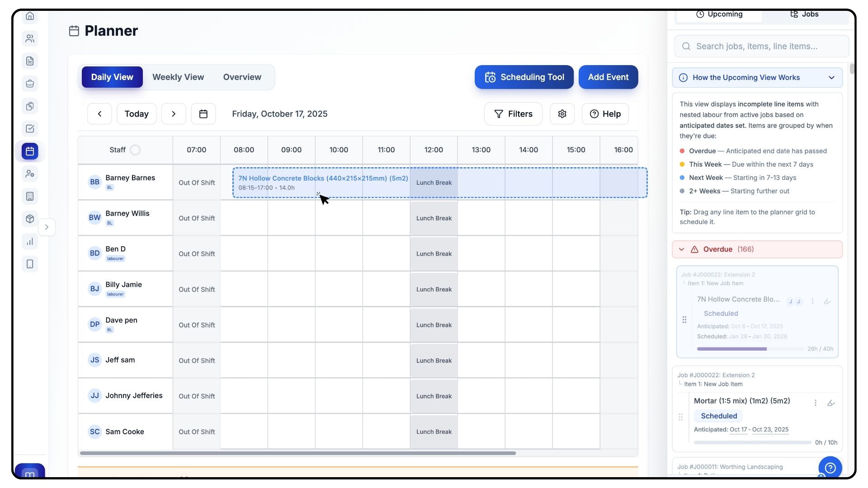Select the Upcoming tab
Screen dimensions: 868x488
pyautogui.click(x=719, y=14)
